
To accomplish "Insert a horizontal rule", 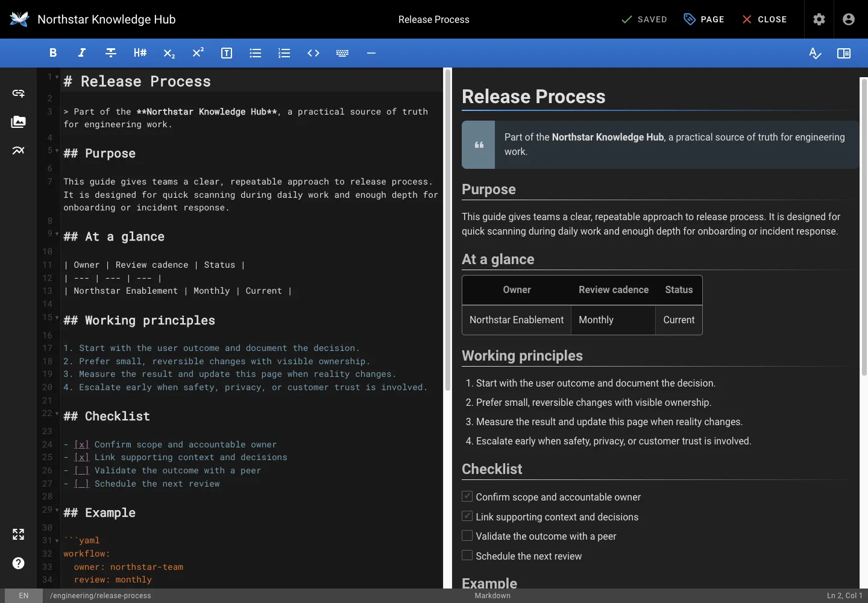I will pyautogui.click(x=371, y=53).
